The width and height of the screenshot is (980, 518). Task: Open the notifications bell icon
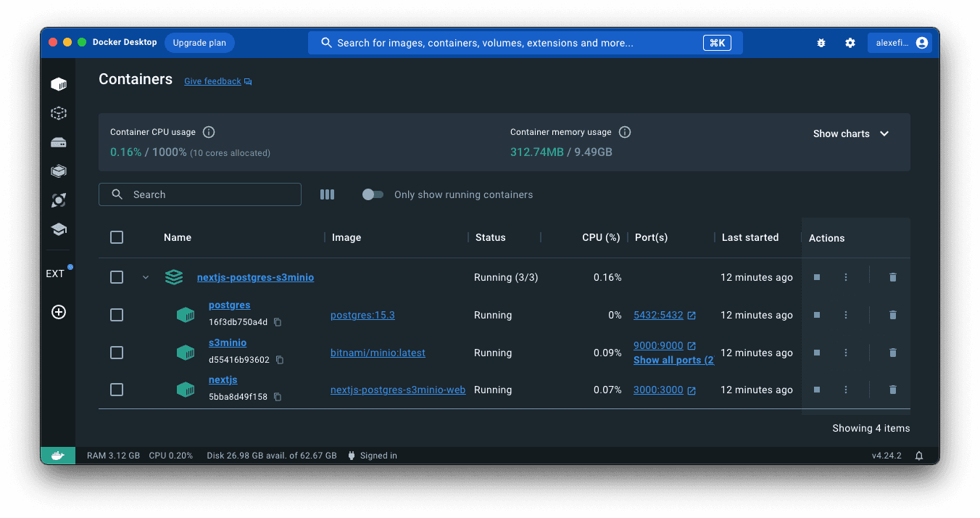click(919, 456)
